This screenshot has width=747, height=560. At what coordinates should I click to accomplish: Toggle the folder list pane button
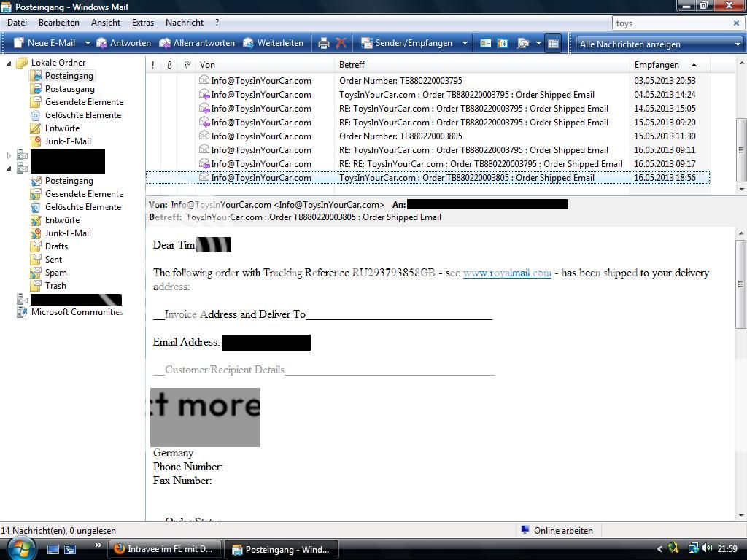click(x=553, y=44)
